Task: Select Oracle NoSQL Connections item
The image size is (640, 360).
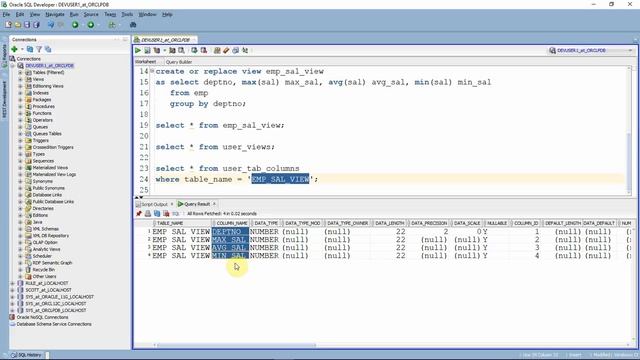Action: click(42, 317)
